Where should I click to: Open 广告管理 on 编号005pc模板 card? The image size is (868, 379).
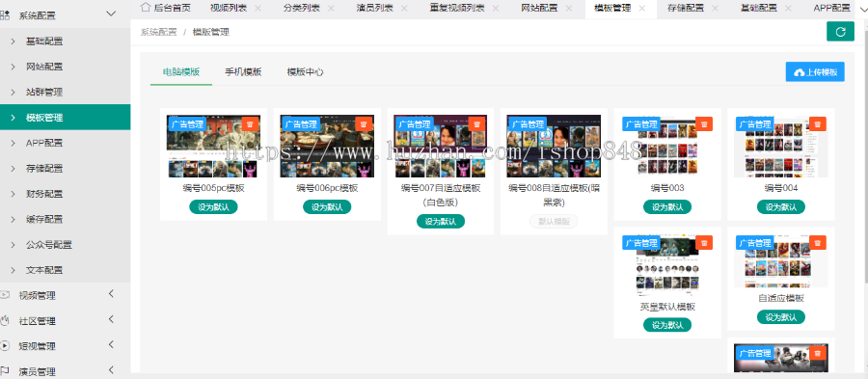(x=187, y=124)
